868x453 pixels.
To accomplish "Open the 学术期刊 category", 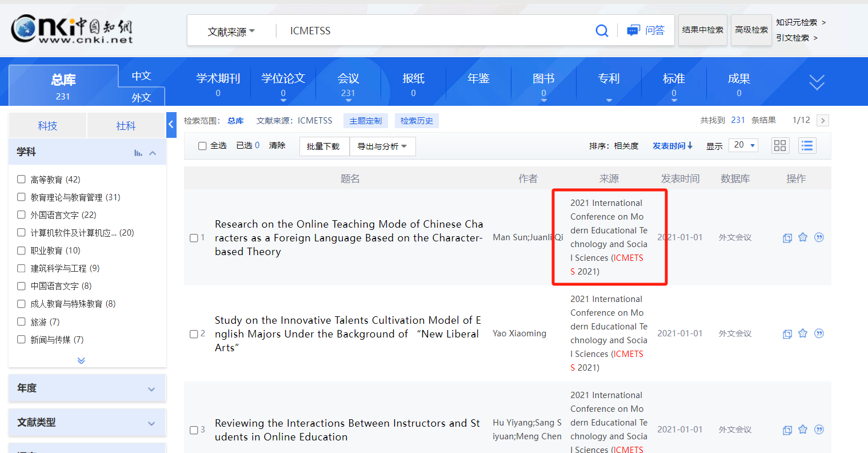I will (x=218, y=84).
